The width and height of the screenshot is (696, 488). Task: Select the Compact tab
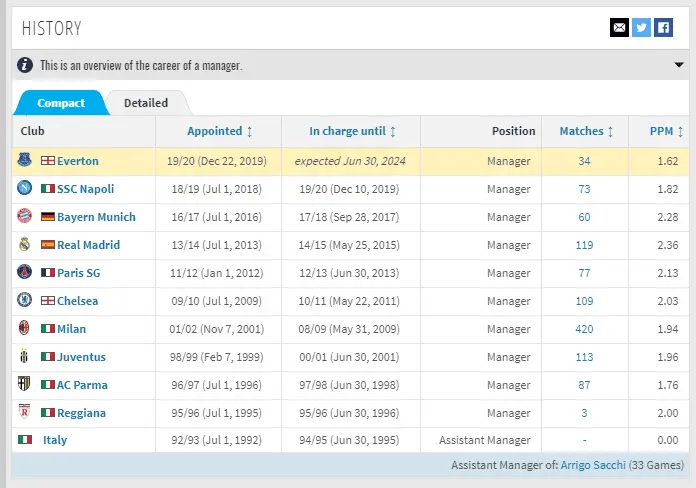coord(61,103)
